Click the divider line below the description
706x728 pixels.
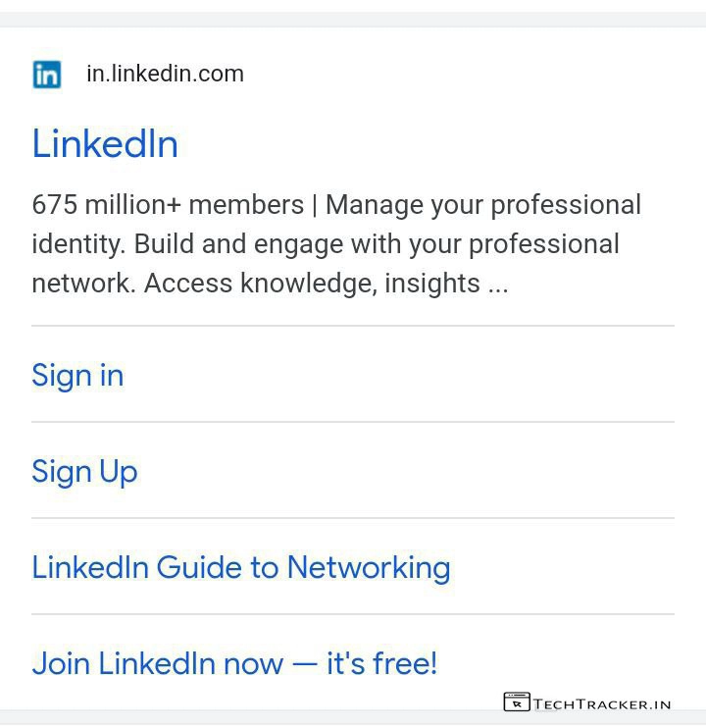click(353, 326)
